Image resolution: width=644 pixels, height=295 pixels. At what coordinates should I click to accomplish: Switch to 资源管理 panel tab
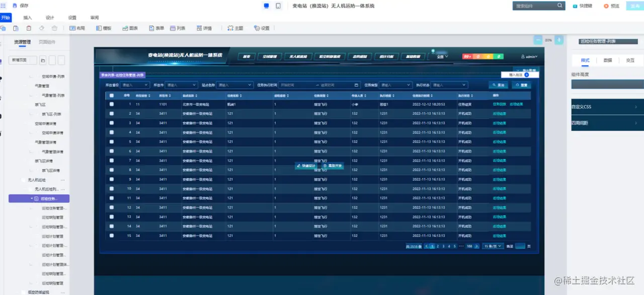22,42
